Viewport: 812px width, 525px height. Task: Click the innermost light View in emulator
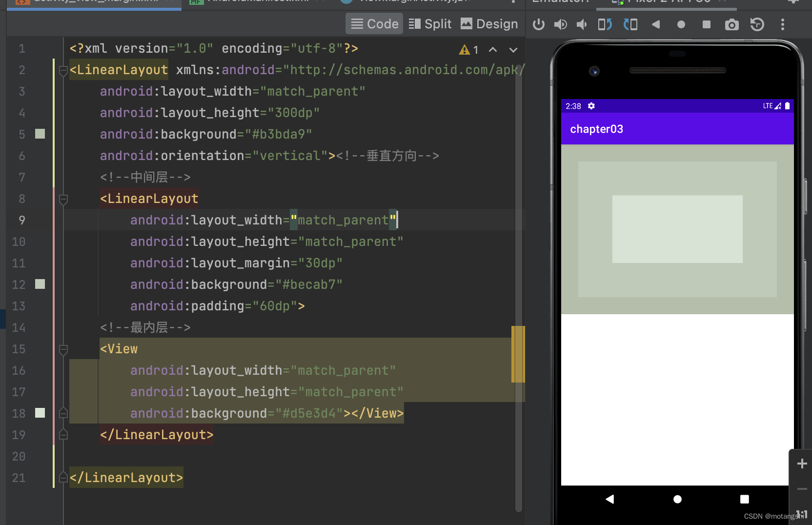(x=677, y=229)
